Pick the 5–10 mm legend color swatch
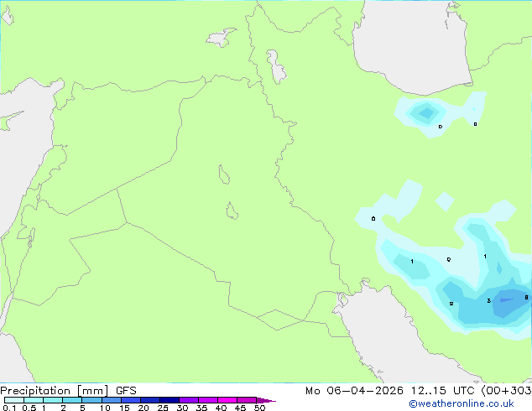Screen dimensions: 532x411 (x=91, y=400)
